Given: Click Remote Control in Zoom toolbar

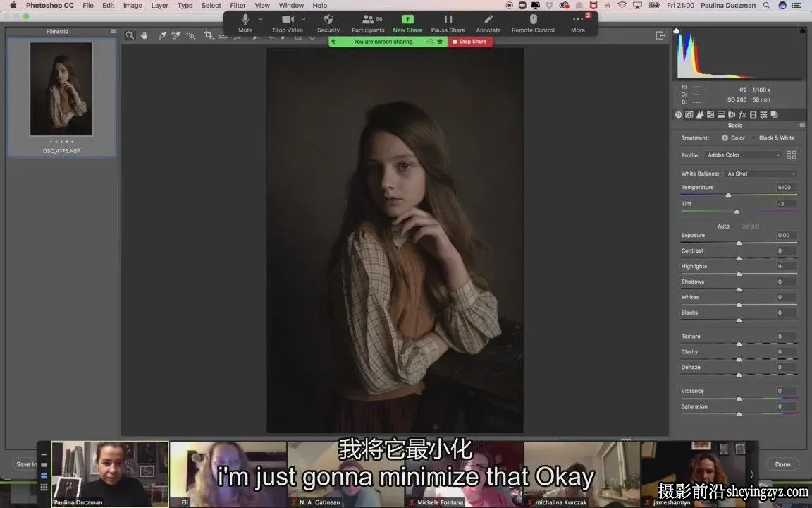Looking at the screenshot, I should coord(533,23).
